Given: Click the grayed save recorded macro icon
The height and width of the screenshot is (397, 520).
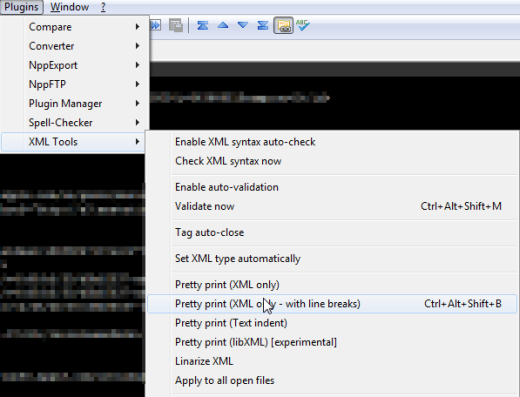Looking at the screenshot, I should tap(176, 25).
